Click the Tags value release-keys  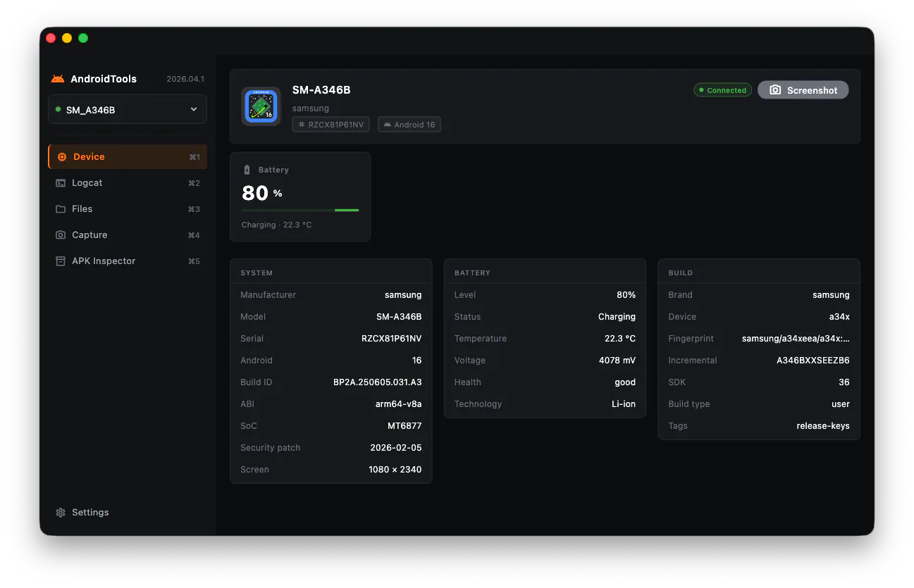823,426
